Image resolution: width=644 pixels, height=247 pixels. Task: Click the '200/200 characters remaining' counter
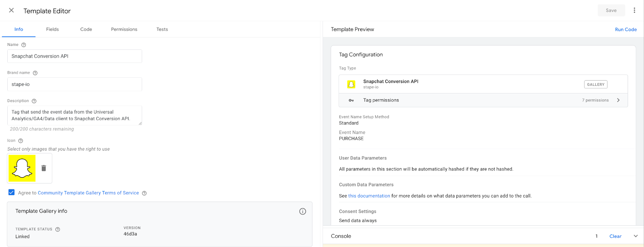point(42,129)
